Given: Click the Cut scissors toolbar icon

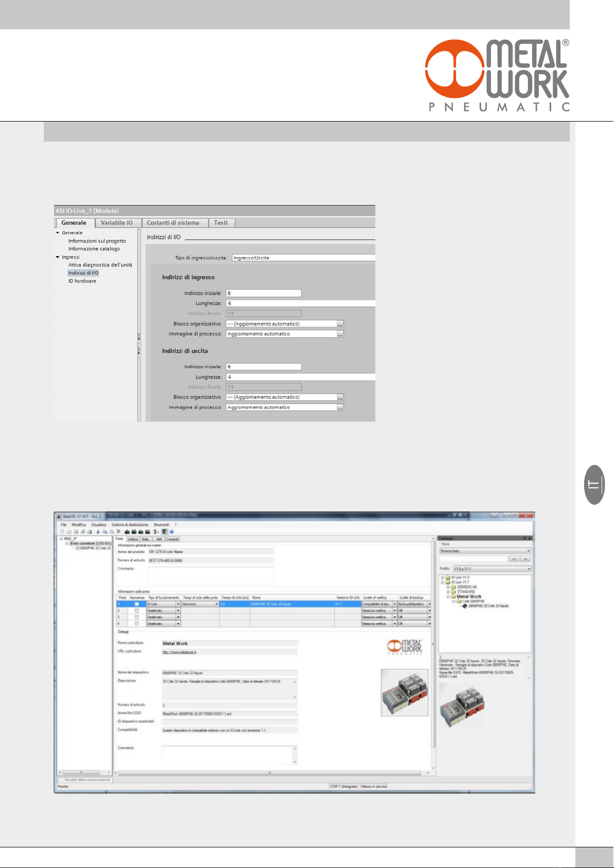Looking at the screenshot, I should point(98,532).
